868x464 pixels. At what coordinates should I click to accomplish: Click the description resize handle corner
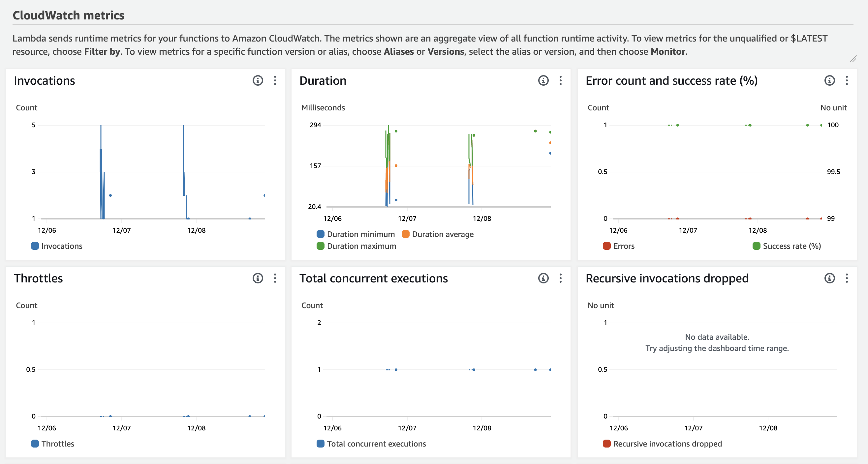[x=853, y=59]
